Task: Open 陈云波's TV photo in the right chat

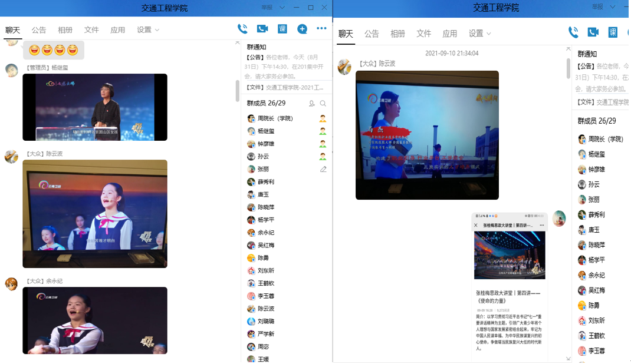Action: (427, 135)
